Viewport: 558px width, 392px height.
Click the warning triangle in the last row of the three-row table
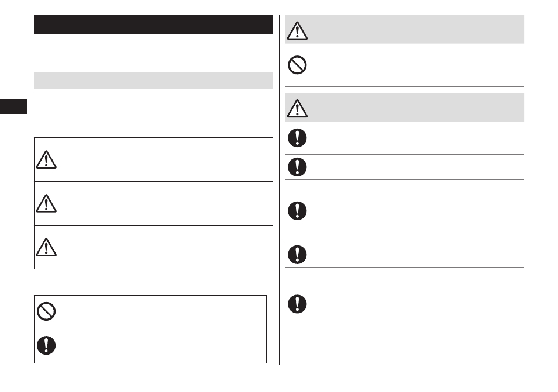point(46,247)
